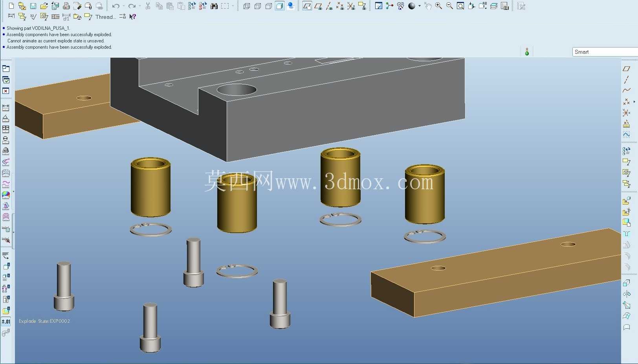The height and width of the screenshot is (364, 638).
Task: Click shaded curvature analysis icon
Action: click(x=6, y=195)
